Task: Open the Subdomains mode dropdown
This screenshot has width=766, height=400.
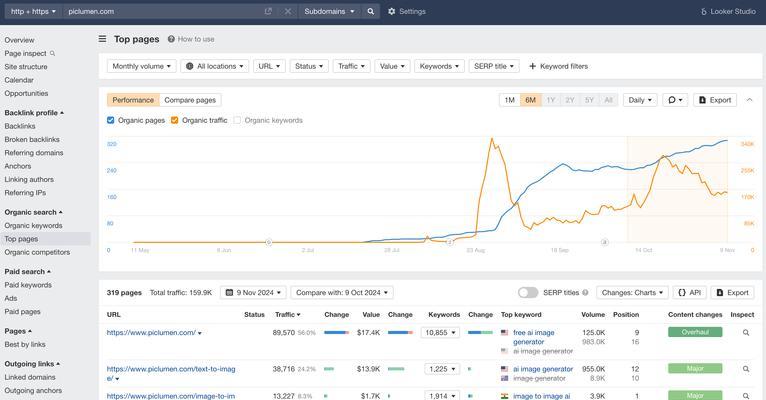Action: (x=329, y=11)
